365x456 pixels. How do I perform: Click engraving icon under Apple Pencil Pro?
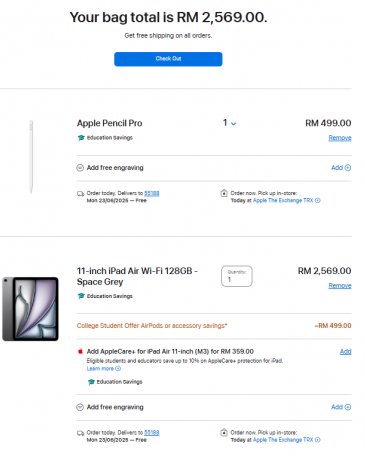coord(80,168)
